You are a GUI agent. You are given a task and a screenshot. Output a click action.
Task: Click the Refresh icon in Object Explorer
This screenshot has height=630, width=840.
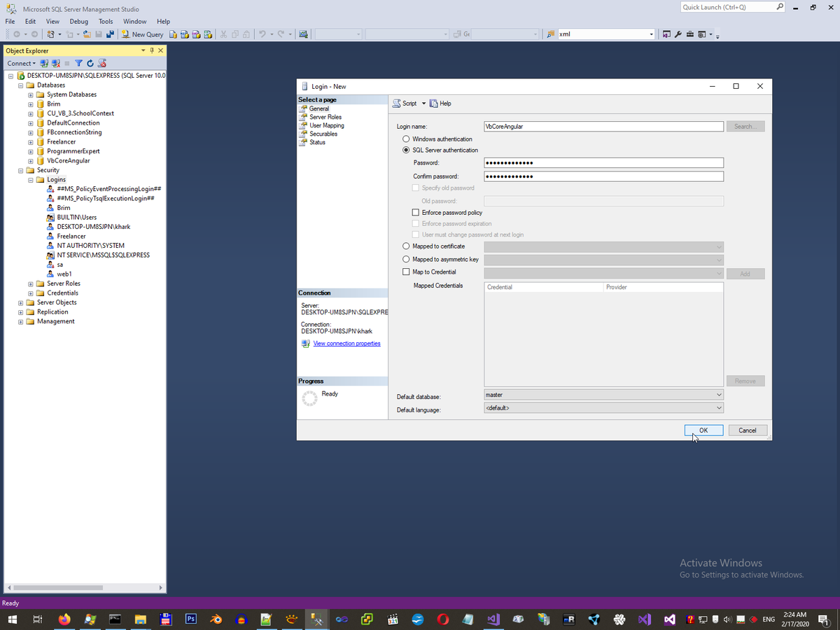90,63
